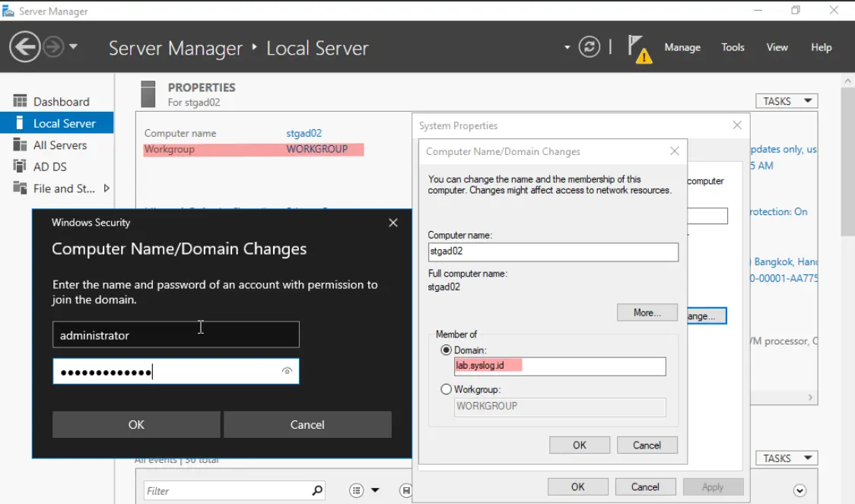Click the forward navigation arrow in header

(53, 47)
